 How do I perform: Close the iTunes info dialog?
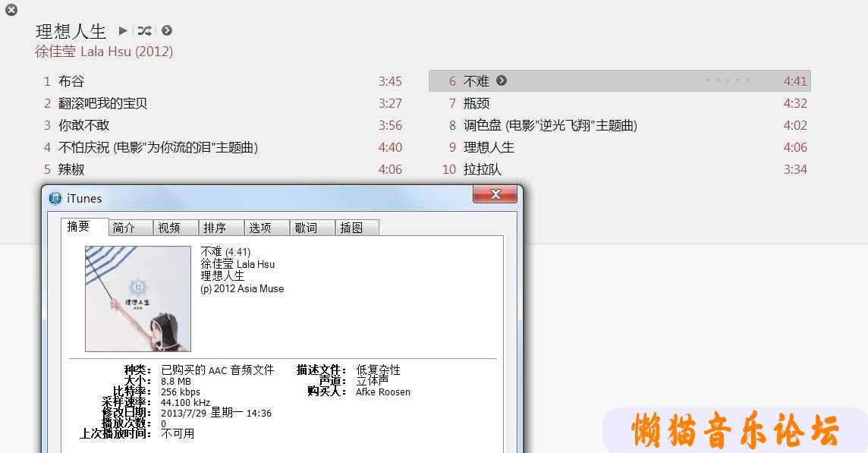495,194
